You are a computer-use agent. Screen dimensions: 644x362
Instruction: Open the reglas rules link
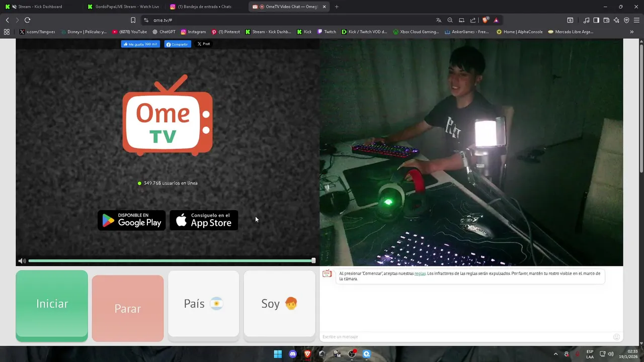(420, 274)
